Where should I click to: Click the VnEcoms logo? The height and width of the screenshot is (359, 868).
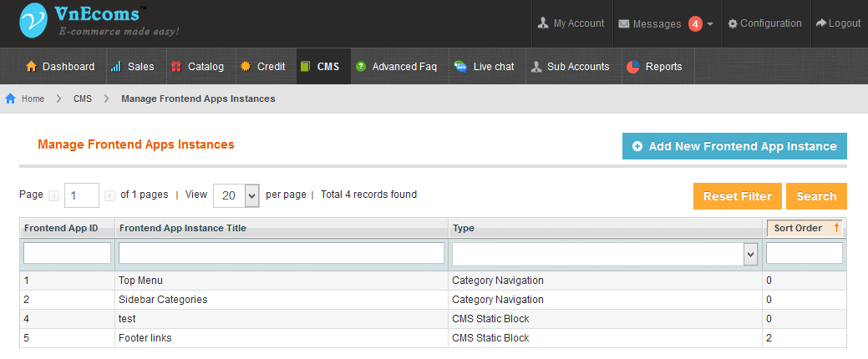[x=99, y=21]
